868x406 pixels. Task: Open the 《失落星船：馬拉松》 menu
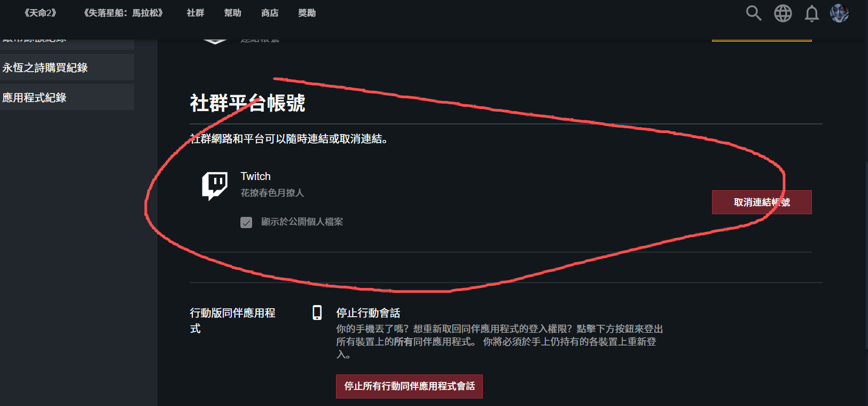pos(123,13)
